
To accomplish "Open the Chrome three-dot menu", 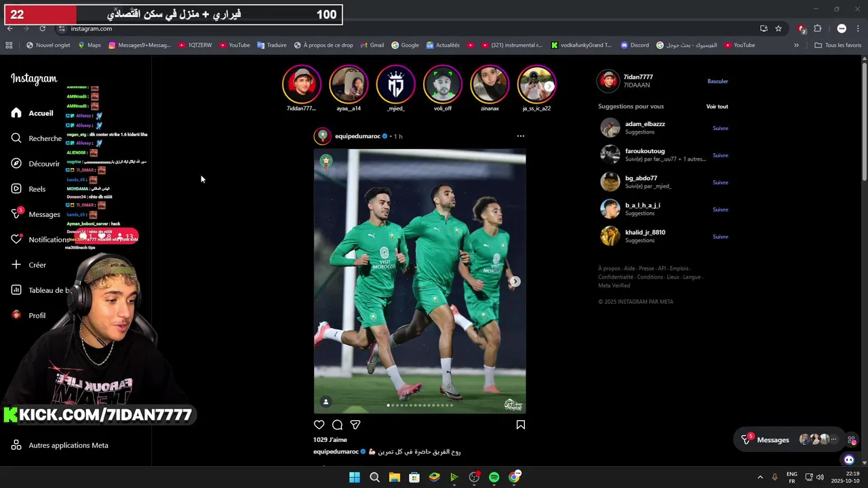I will tap(859, 28).
